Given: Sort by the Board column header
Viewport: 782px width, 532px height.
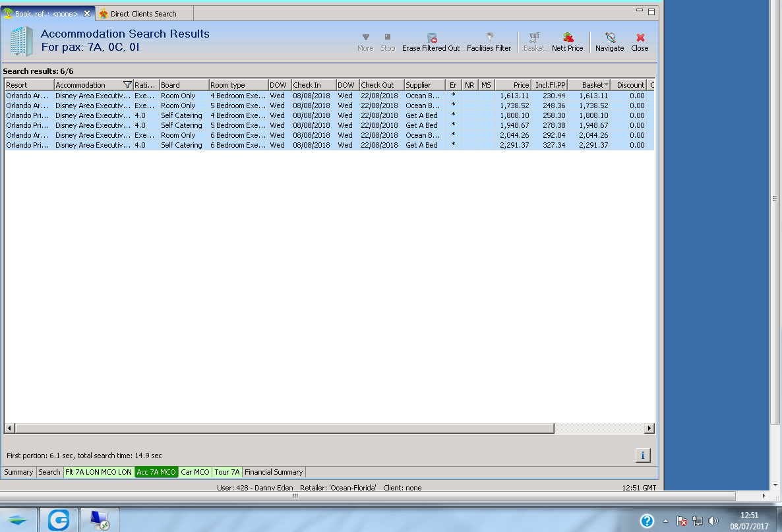Looking at the screenshot, I should (184, 85).
